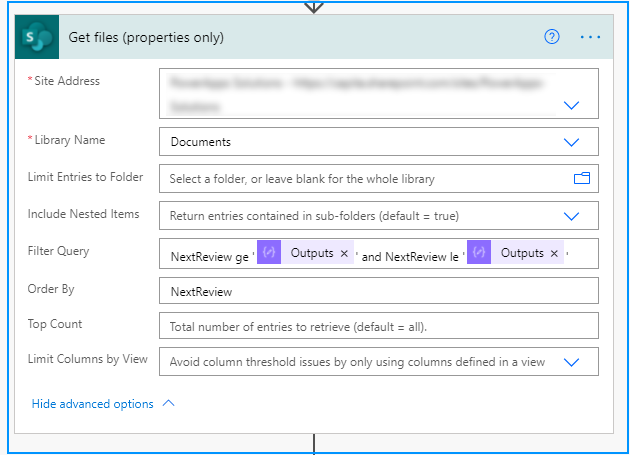Remove the first Outputs token
630x455 pixels.
[344, 254]
